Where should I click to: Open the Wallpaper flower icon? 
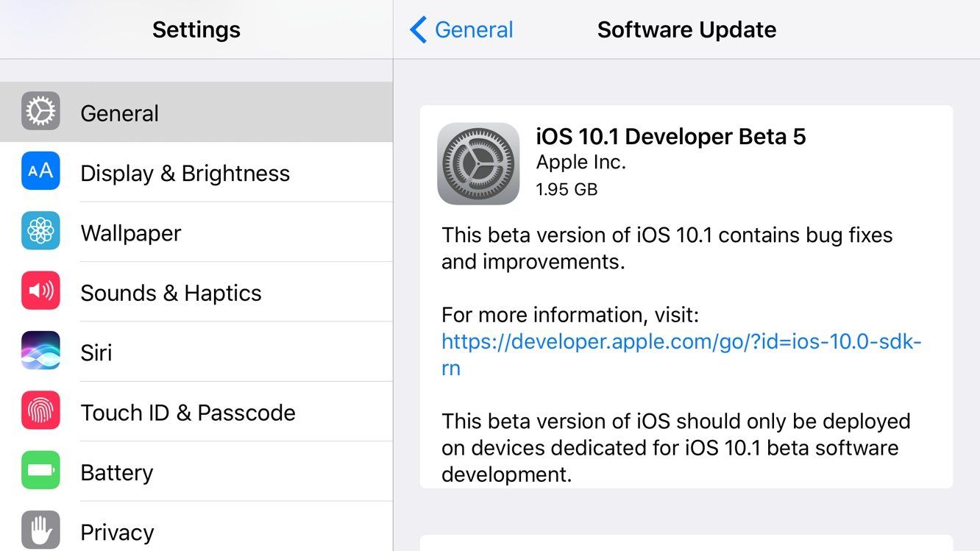(x=40, y=231)
